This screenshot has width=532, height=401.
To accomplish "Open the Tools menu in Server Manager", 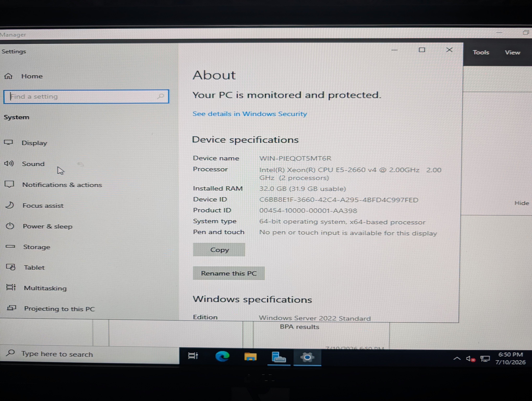I will (x=481, y=52).
